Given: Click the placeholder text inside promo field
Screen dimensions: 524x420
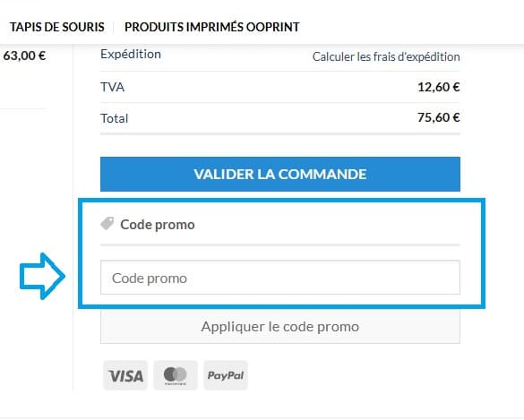Looking at the screenshot, I should (150, 279).
